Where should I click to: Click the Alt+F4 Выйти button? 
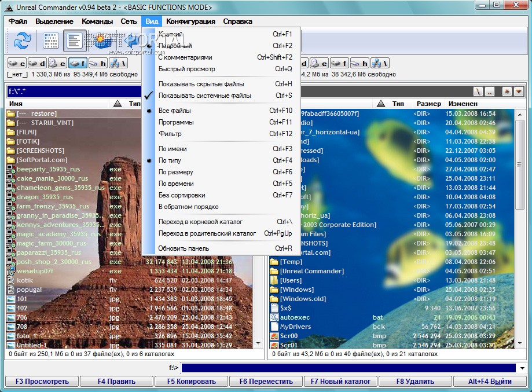pos(490,381)
